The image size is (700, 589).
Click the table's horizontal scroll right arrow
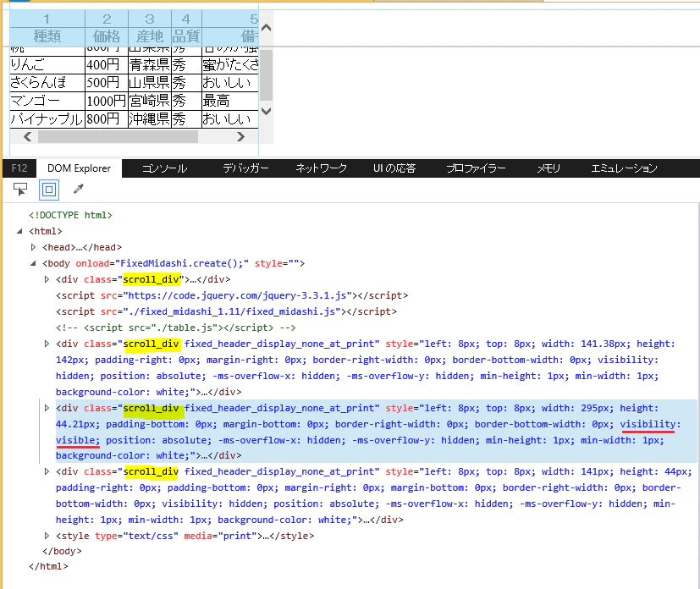click(240, 136)
